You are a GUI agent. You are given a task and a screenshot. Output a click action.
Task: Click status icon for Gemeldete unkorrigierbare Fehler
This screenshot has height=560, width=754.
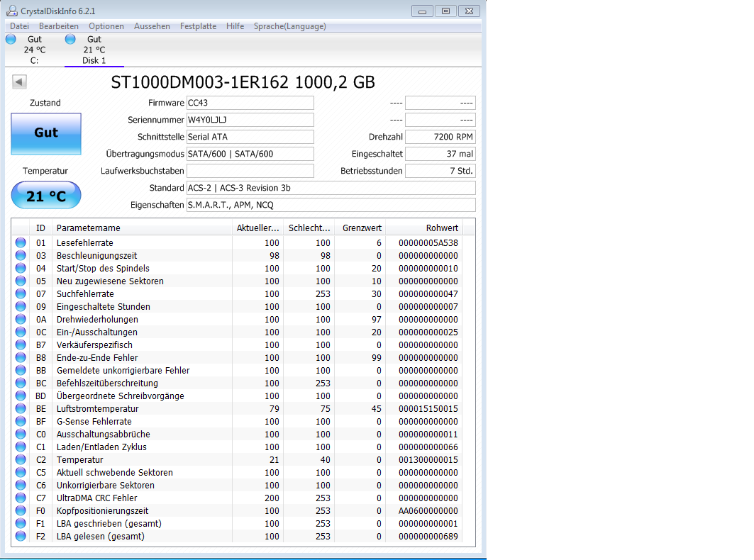[21, 370]
